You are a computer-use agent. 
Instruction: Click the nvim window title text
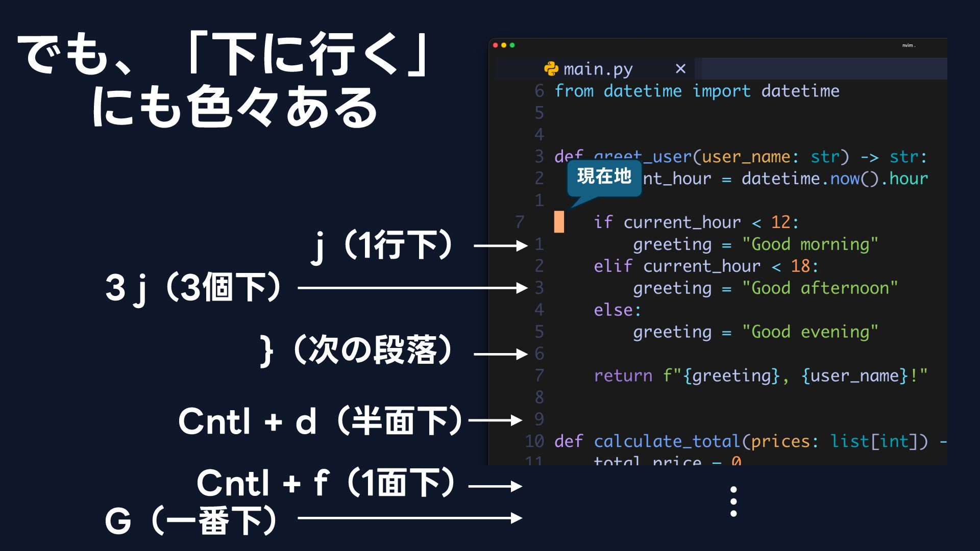909,45
